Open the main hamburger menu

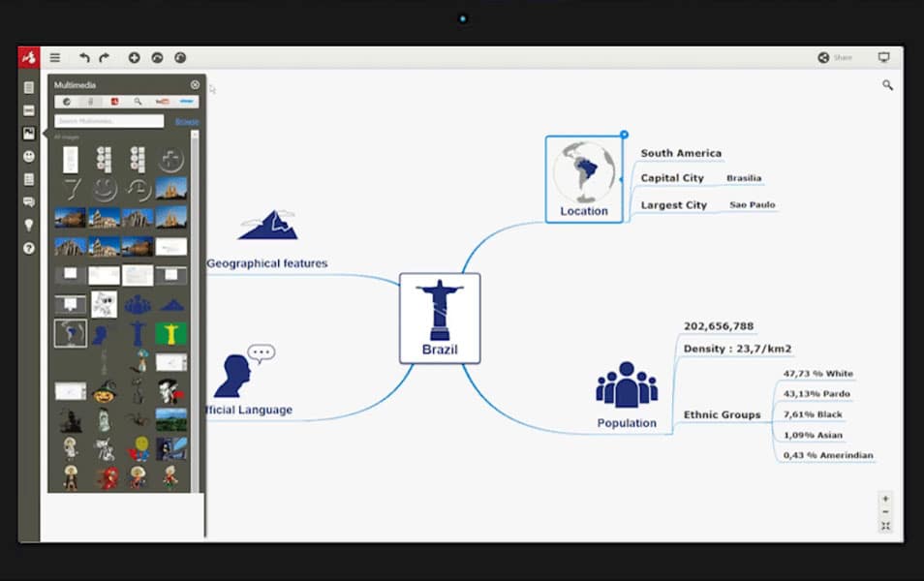[56, 57]
